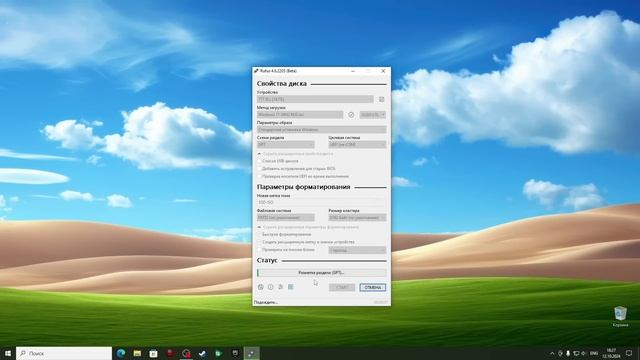The width and height of the screenshot is (640, 360).
Task: Collapse advanced drive properties section
Action: pos(296,153)
